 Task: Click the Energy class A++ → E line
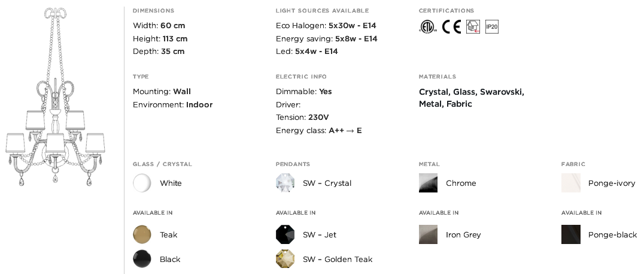click(318, 131)
